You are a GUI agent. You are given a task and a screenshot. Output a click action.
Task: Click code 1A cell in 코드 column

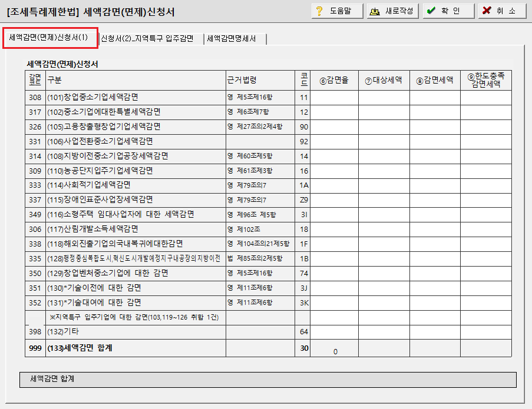303,186
